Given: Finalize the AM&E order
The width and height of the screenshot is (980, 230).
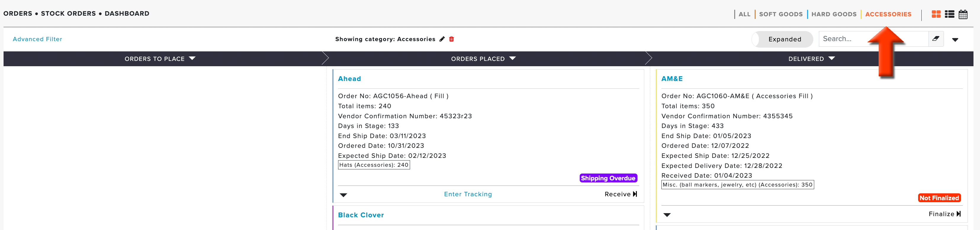Looking at the screenshot, I should point(945,214).
